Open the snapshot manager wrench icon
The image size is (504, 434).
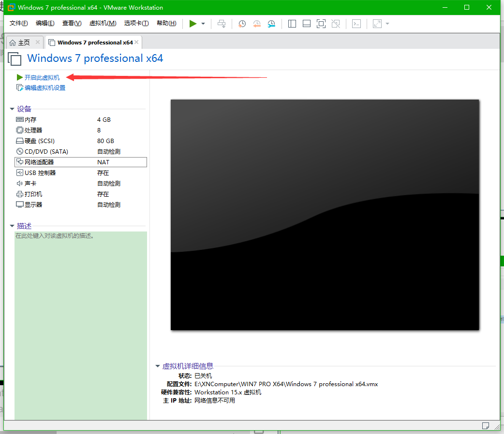pyautogui.click(x=271, y=24)
